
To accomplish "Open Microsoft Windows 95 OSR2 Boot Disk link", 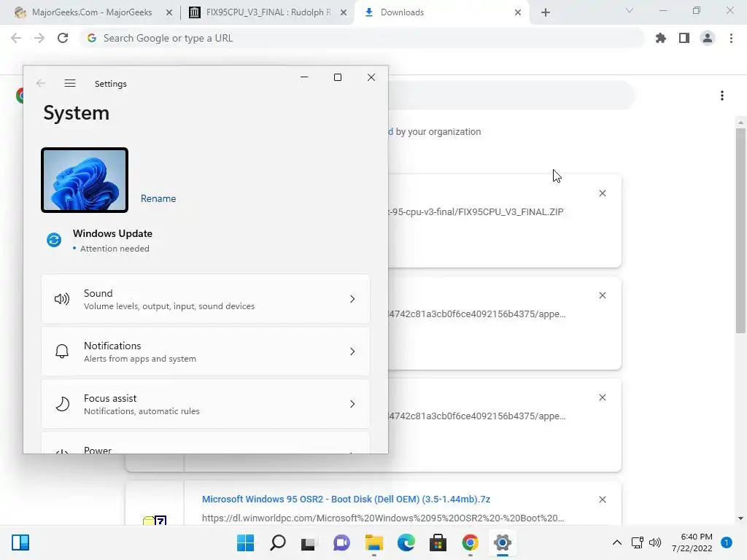I will 347,499.
